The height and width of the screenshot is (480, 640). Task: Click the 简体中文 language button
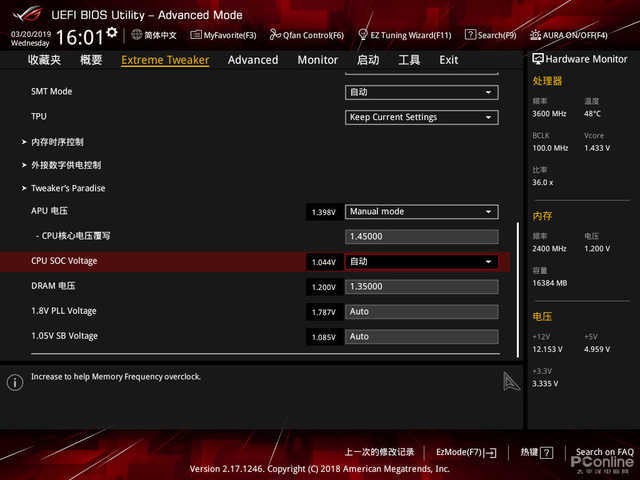click(154, 35)
